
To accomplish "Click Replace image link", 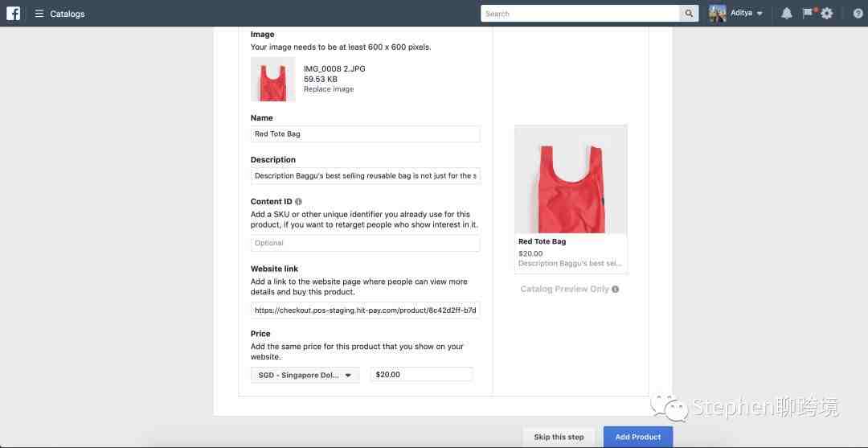I will pyautogui.click(x=328, y=89).
